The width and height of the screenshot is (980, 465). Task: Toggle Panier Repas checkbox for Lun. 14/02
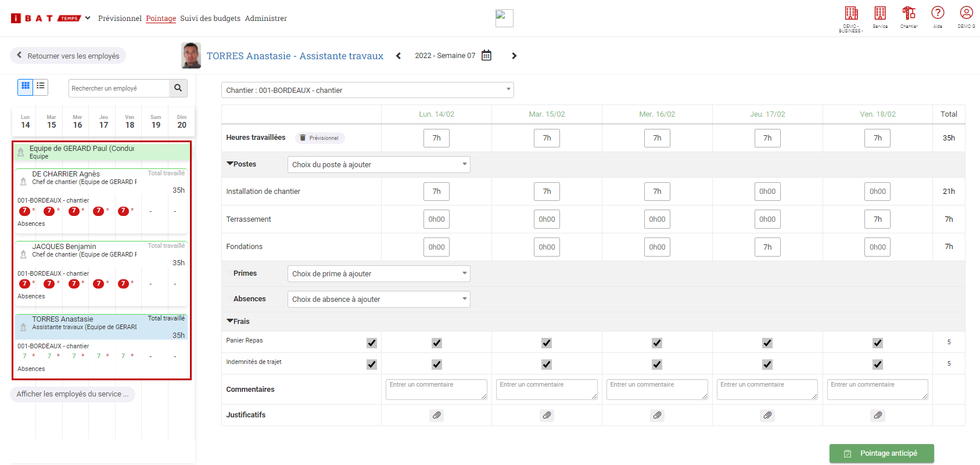pyautogui.click(x=437, y=343)
